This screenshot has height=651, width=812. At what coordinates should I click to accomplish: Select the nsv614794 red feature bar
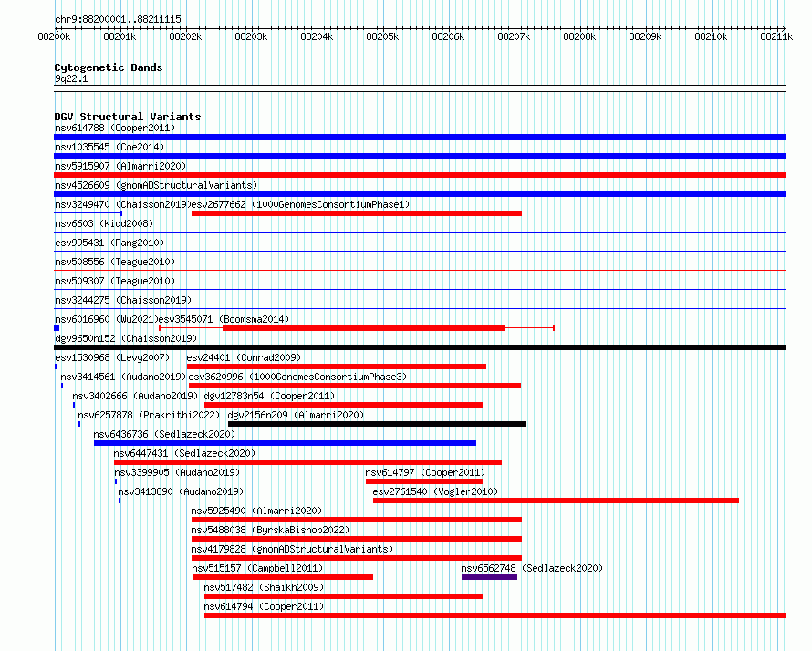[x=495, y=615]
